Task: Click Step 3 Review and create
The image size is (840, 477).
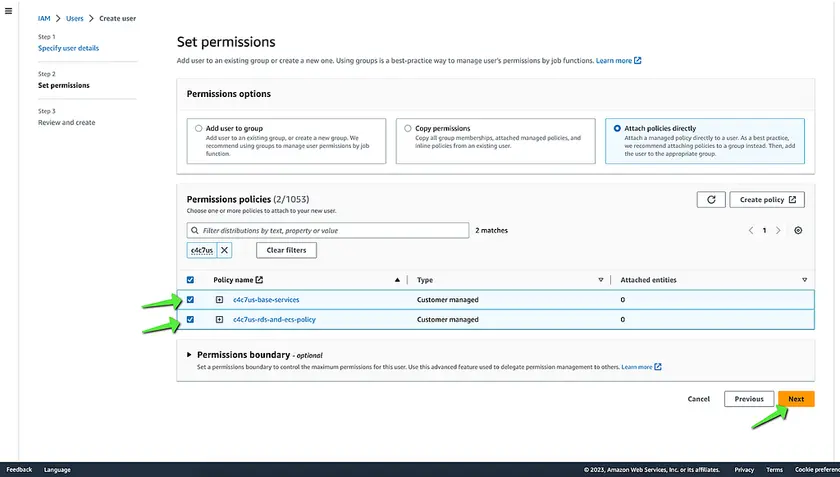Action: pos(66,122)
